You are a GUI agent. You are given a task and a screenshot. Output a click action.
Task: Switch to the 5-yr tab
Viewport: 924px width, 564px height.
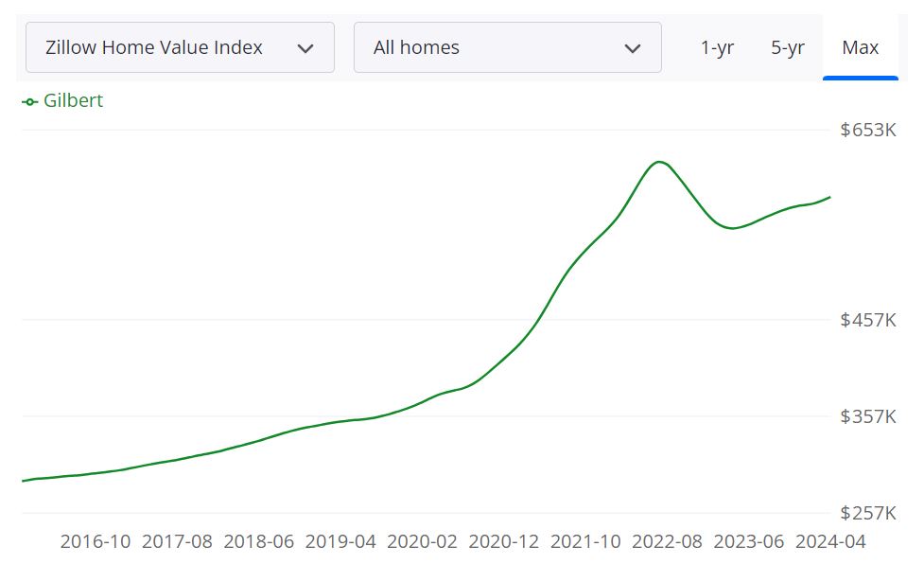(788, 47)
